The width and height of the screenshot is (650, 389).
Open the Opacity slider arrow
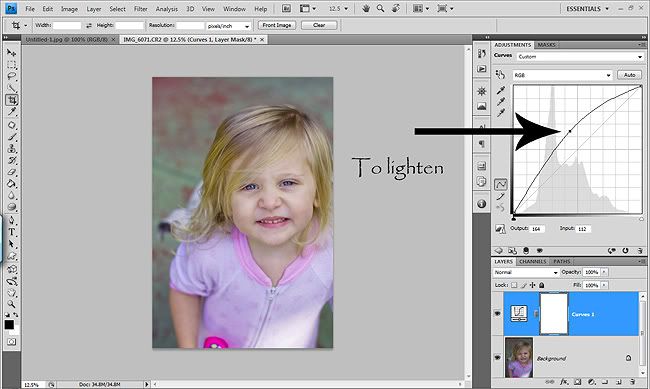click(x=604, y=272)
